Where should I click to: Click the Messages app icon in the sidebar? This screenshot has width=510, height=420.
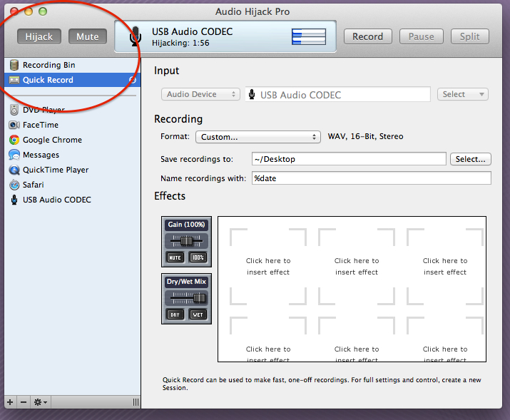(x=14, y=155)
